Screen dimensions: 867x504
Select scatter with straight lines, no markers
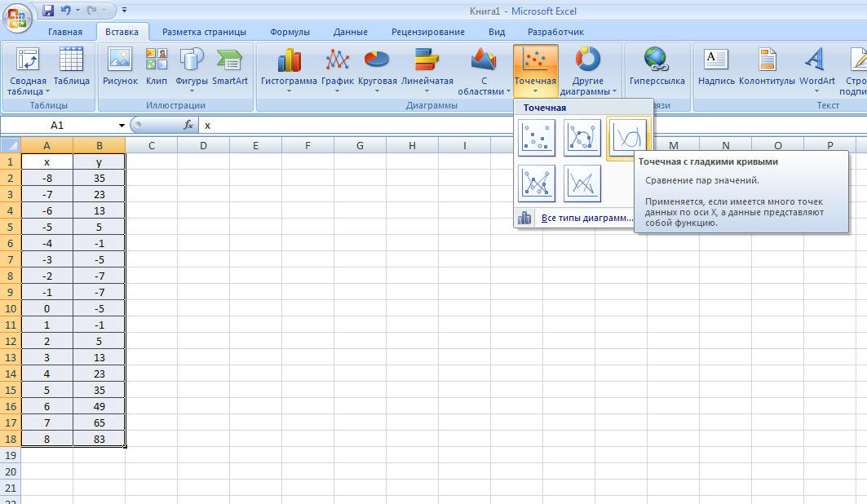582,183
